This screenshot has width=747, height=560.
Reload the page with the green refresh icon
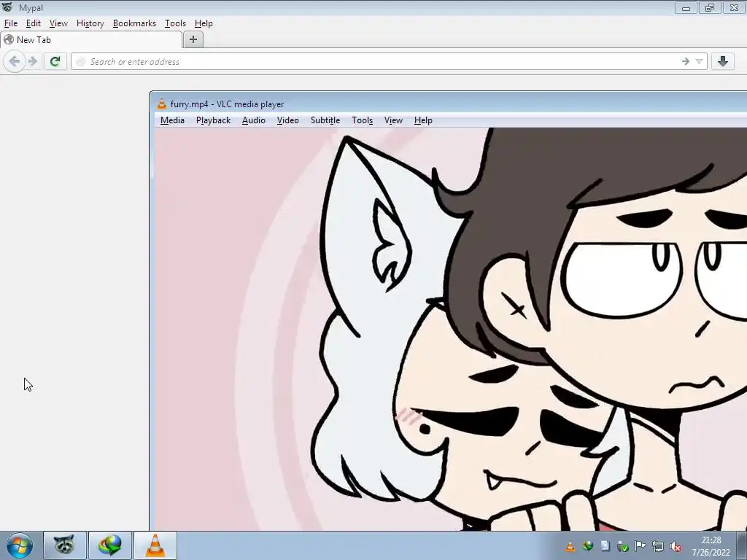[x=55, y=61]
